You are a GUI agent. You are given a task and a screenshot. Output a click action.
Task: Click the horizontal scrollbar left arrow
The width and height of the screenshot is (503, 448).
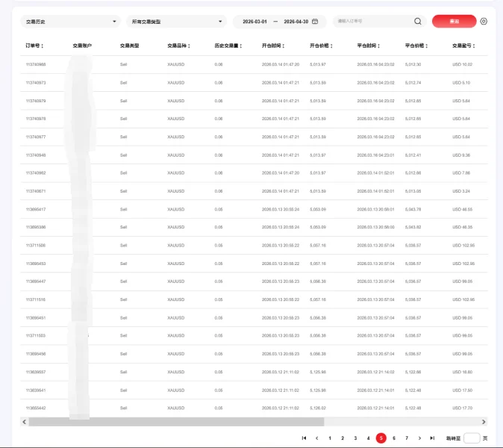pyautogui.click(x=25, y=422)
